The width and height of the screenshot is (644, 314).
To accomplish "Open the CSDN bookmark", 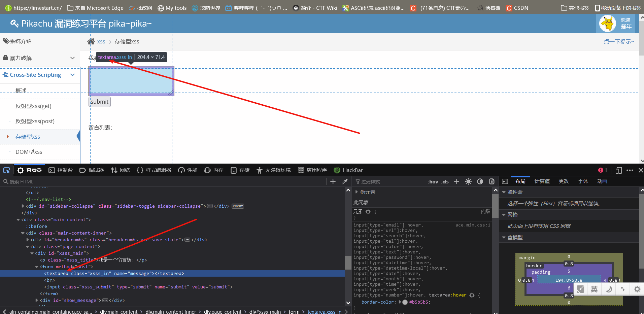I will pyautogui.click(x=517, y=8).
